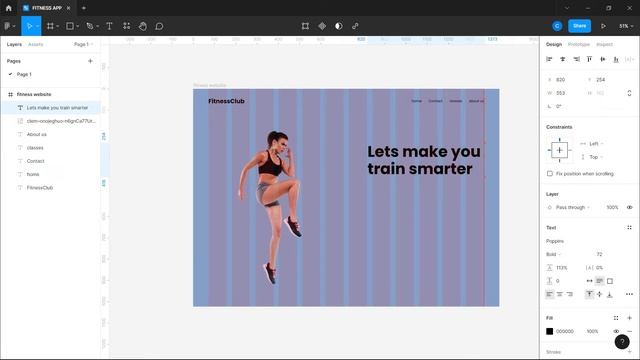The width and height of the screenshot is (640, 360).
Task: Switch to the Inspect tab
Action: [604, 44]
